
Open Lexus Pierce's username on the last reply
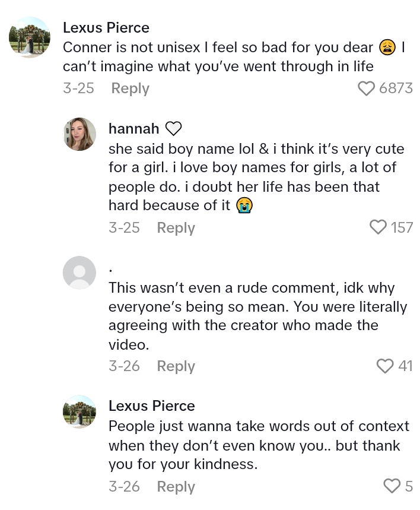[x=152, y=406]
